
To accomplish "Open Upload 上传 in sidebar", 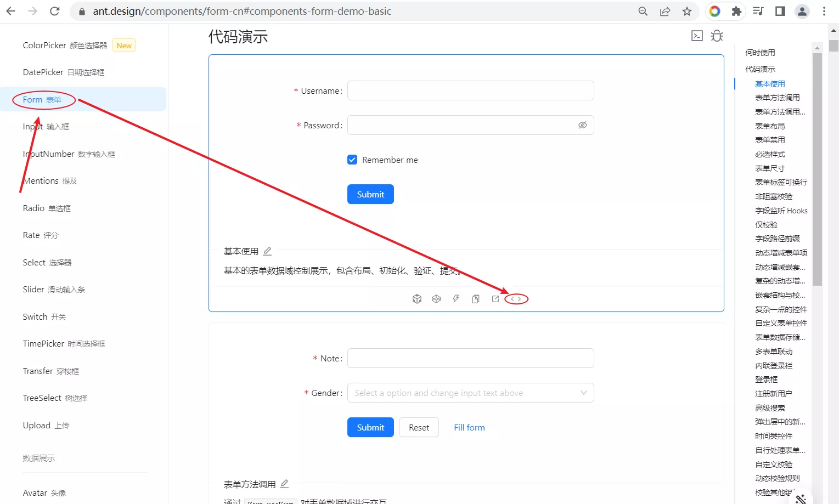I will point(46,425).
